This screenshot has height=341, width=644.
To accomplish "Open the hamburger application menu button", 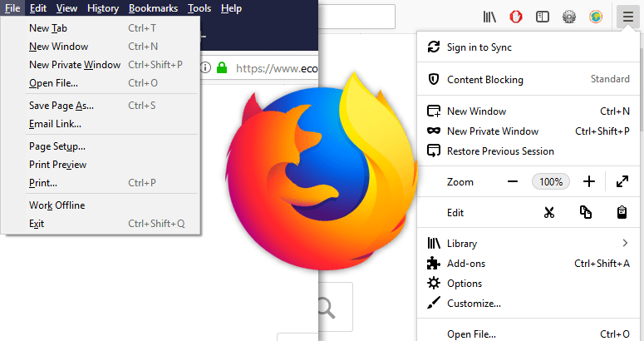I will (x=626, y=17).
